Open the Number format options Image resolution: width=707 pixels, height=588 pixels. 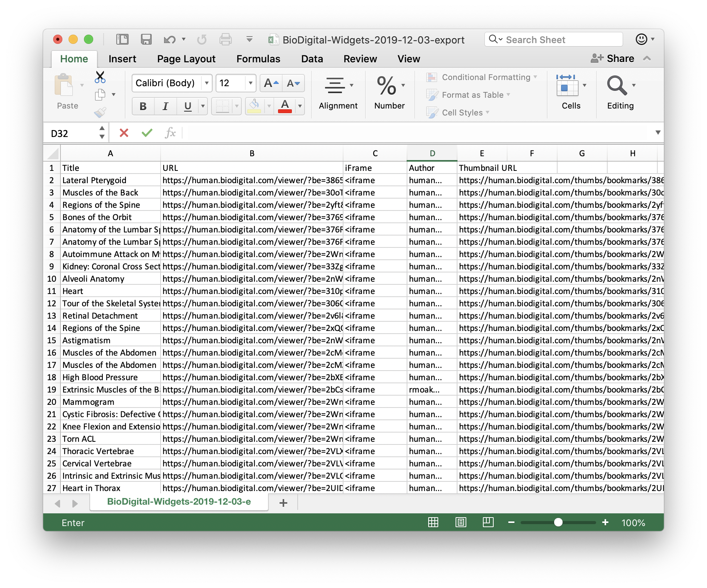coord(390,93)
